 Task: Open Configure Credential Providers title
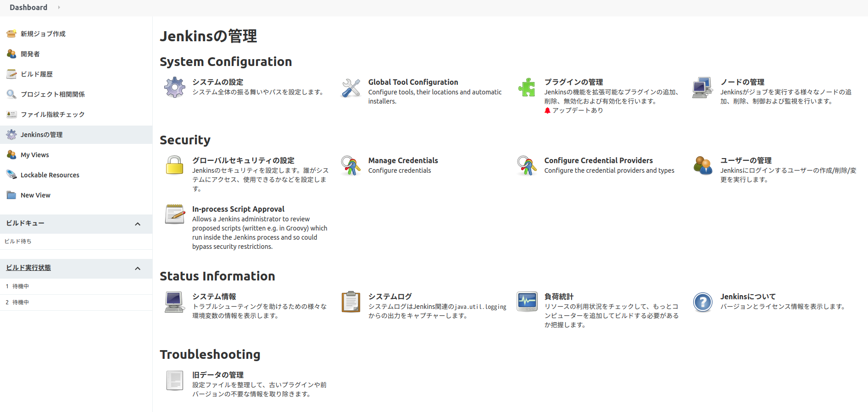599,160
